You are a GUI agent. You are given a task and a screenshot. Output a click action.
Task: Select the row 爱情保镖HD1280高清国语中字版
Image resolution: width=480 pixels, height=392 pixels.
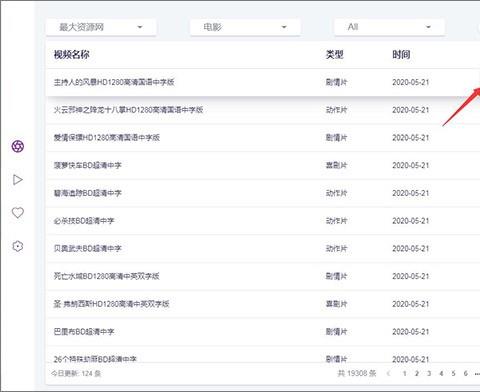(263, 138)
